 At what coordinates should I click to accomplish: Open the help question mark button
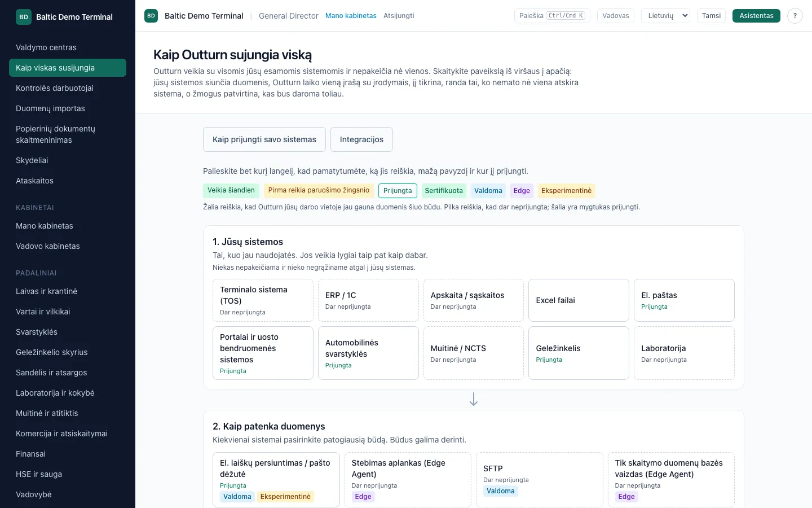795,16
